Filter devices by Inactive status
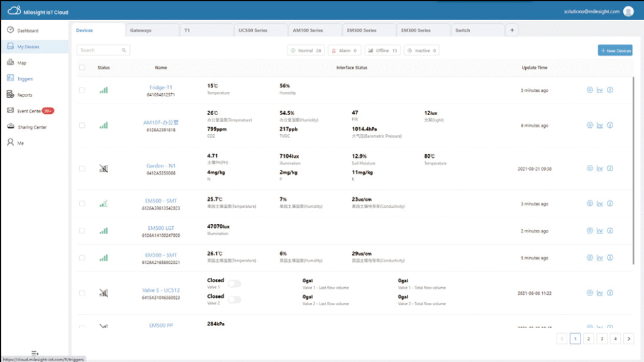The height and width of the screenshot is (362, 644). click(x=421, y=50)
